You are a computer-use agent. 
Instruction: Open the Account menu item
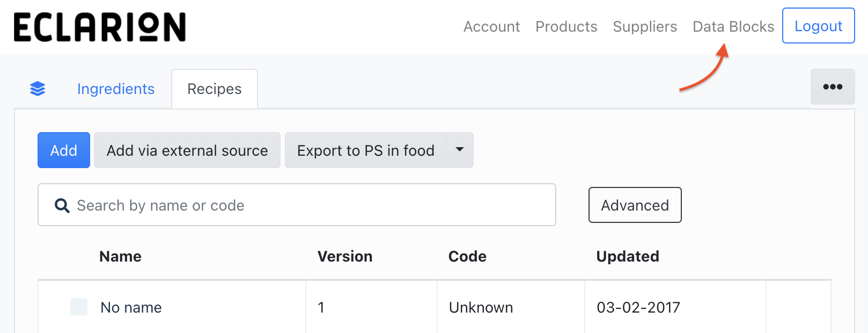click(491, 27)
